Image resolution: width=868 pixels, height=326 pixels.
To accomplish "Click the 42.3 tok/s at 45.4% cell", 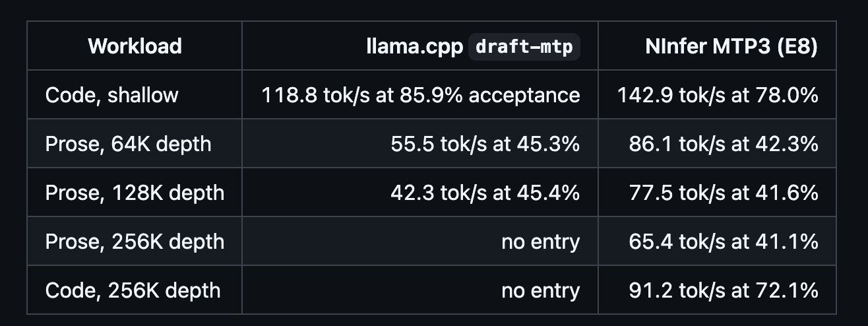I will click(420, 192).
